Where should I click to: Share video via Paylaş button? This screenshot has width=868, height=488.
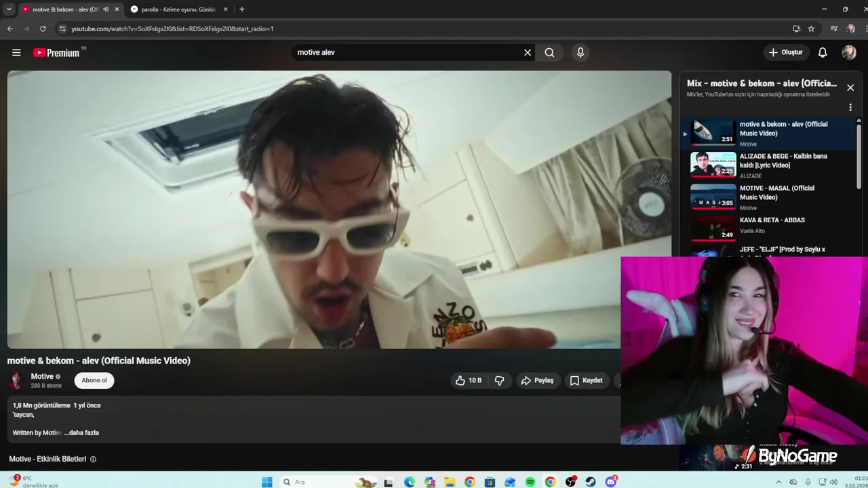(538, 380)
